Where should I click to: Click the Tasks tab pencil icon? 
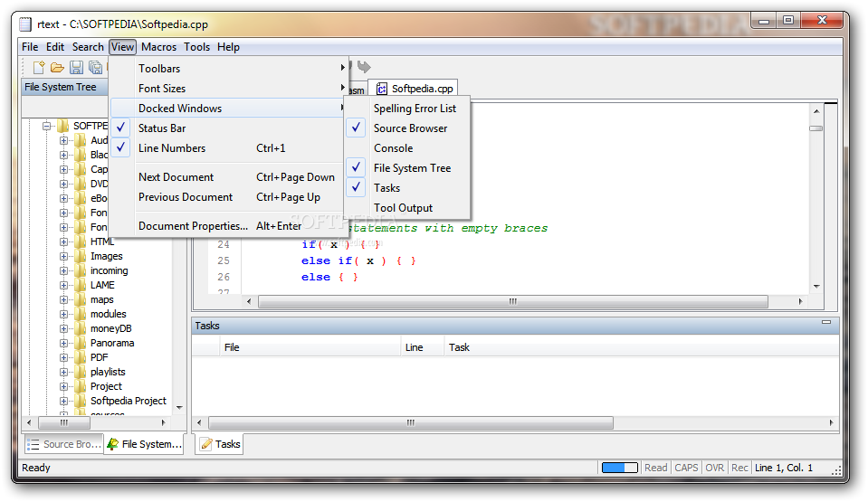point(206,444)
